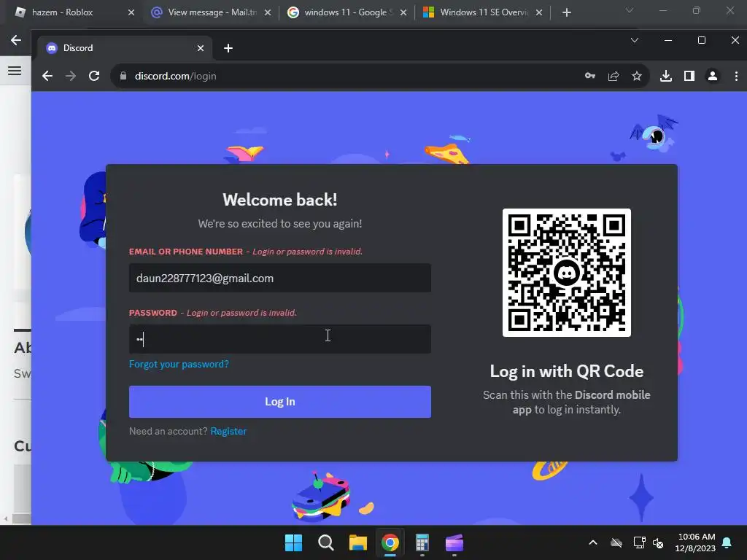Open Chrome profile avatar icon
This screenshot has height=560, width=747.
click(713, 76)
